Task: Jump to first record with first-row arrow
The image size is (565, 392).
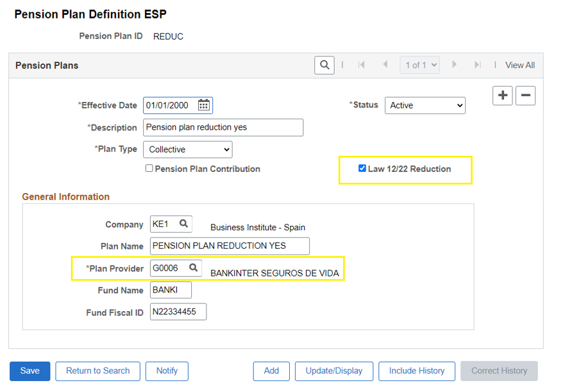Action: [361, 65]
